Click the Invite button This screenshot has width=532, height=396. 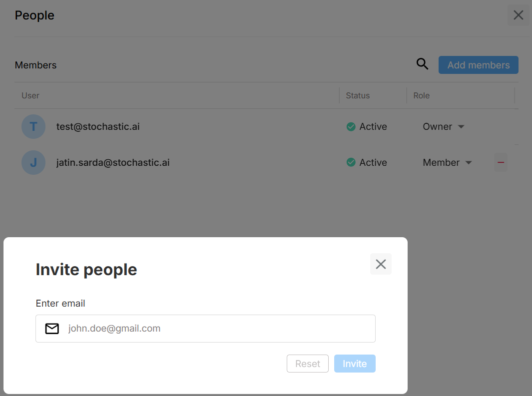pos(355,364)
